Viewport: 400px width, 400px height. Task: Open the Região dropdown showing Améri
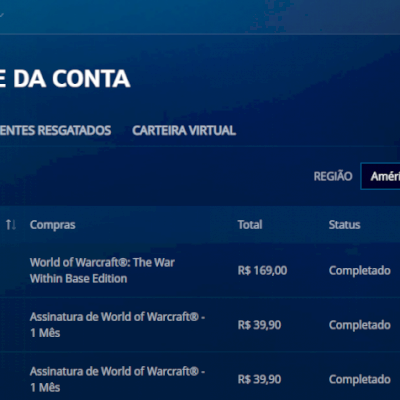(x=380, y=176)
